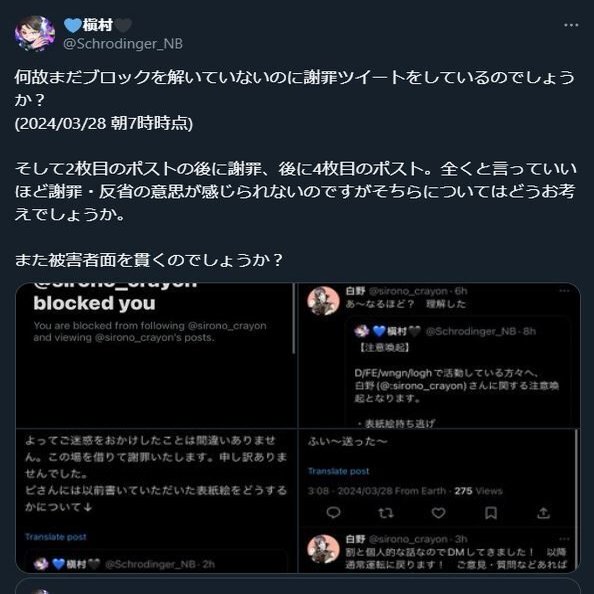Click 'Translate post' in the bottom-left image
The width and height of the screenshot is (594, 594).
tap(56, 537)
